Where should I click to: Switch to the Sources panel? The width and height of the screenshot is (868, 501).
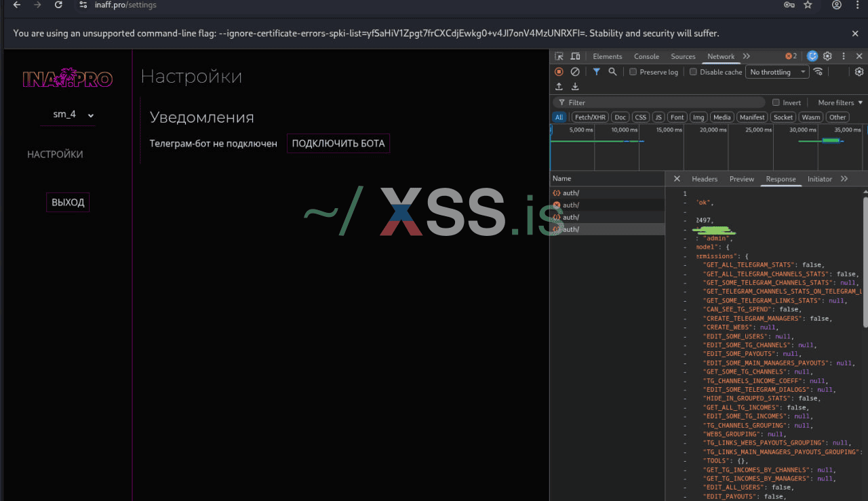(x=683, y=56)
